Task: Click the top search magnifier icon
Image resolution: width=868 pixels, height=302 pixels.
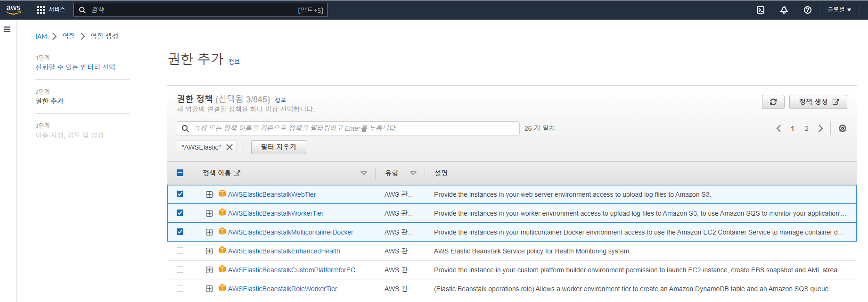Action: (82, 10)
